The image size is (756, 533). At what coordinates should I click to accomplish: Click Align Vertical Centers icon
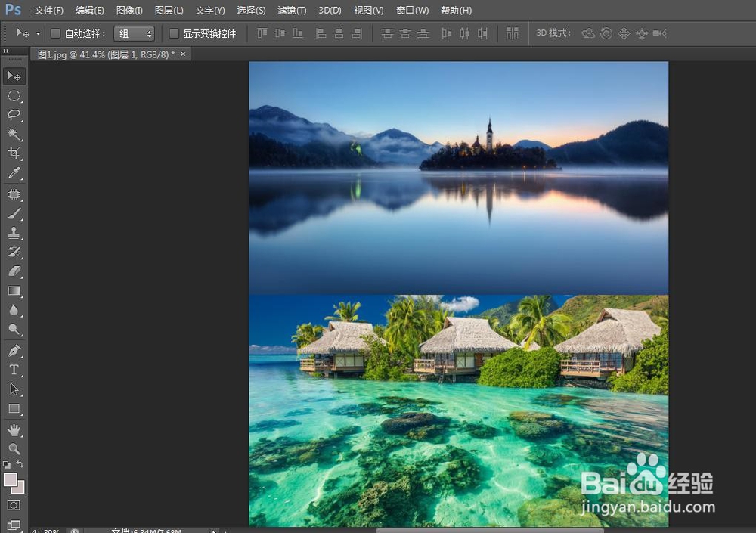280,33
